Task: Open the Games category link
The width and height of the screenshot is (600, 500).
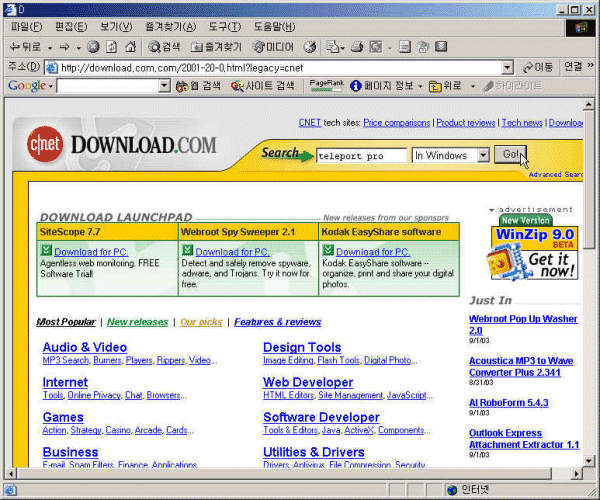Action: (x=63, y=417)
